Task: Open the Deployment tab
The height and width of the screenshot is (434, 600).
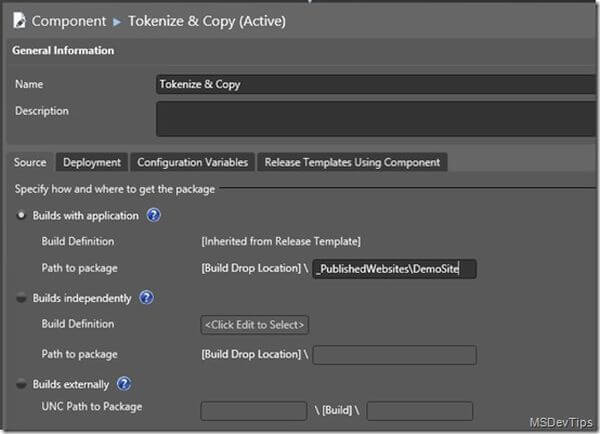Action: coord(92,162)
